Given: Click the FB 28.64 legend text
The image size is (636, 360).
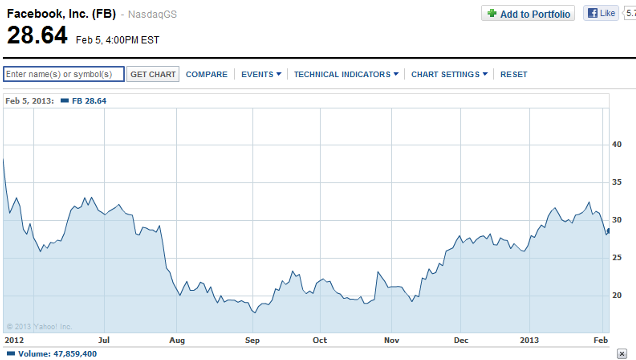Looking at the screenshot, I should 89,101.
